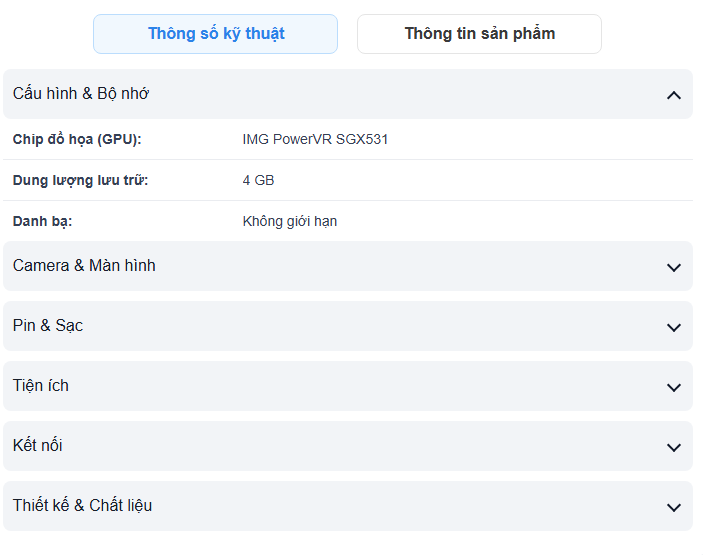The height and width of the screenshot is (555, 703).
Task: Click the Không giới hạn contacts value
Action: (290, 221)
